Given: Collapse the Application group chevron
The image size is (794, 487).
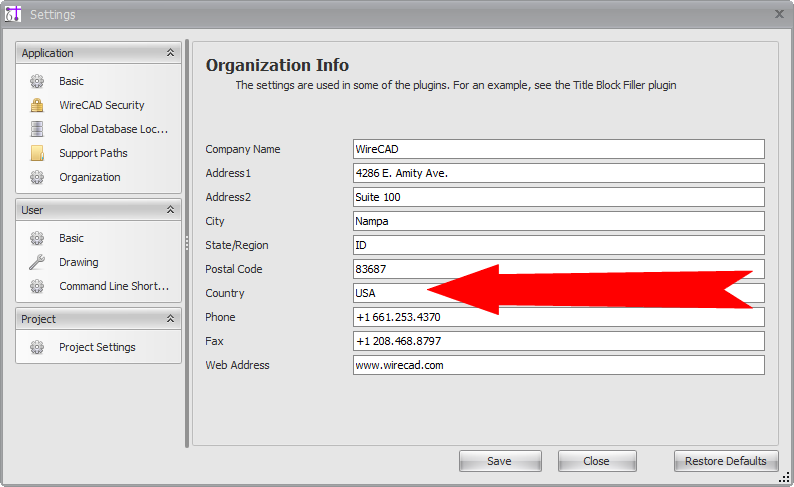Looking at the screenshot, I should tap(171, 53).
